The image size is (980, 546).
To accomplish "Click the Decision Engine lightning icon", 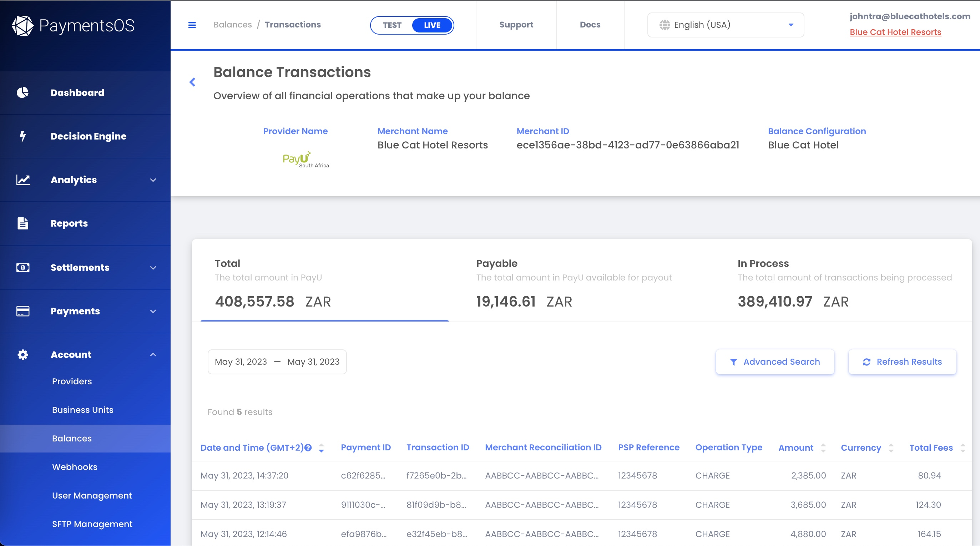I will click(23, 136).
